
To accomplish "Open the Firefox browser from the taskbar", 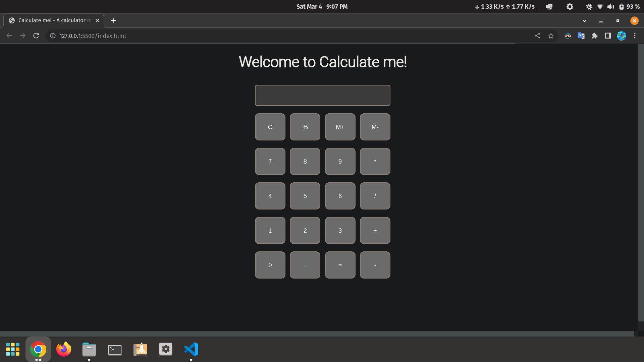I will pos(63,349).
